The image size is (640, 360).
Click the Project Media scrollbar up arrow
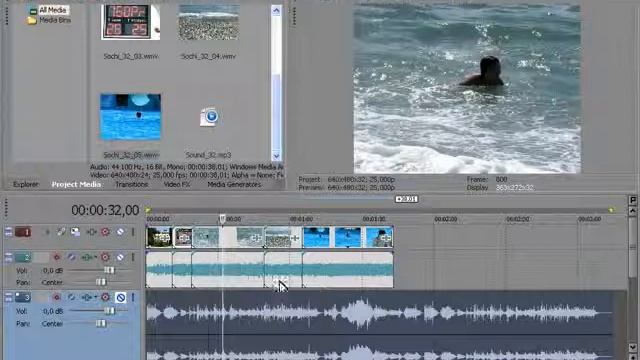[x=276, y=10]
